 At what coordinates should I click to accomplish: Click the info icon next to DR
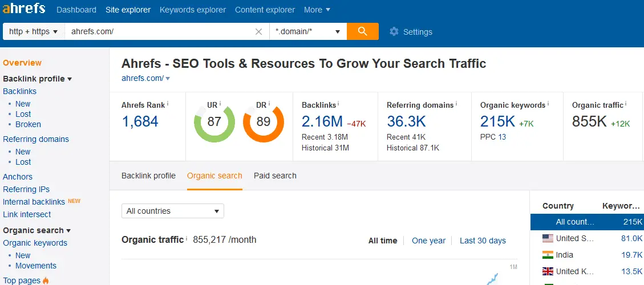[269, 104]
